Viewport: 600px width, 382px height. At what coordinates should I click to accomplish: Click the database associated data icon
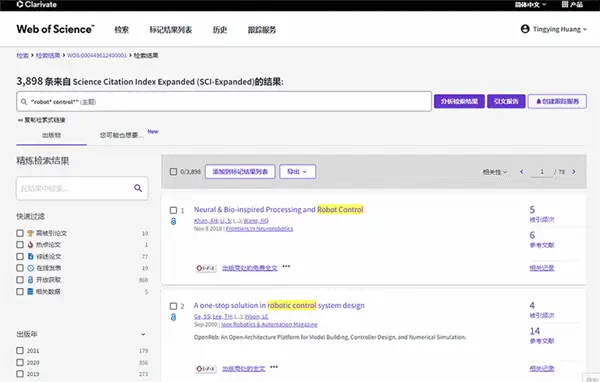[31, 292]
